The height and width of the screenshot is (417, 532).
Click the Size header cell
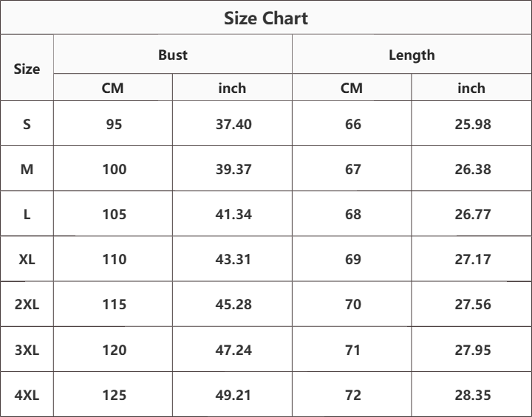(x=27, y=69)
